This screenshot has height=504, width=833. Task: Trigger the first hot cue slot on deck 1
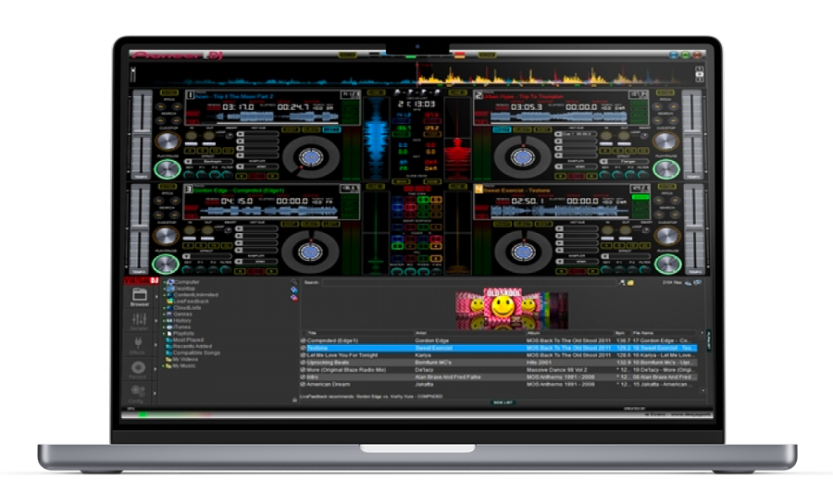coord(258,134)
